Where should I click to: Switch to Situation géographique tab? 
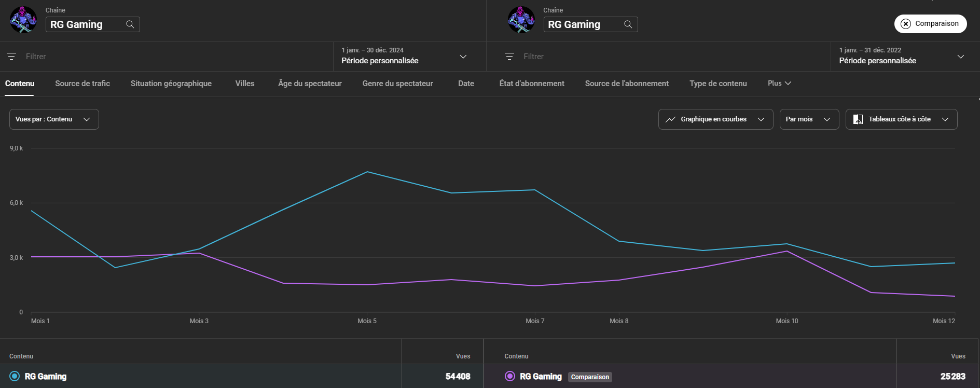pos(171,84)
